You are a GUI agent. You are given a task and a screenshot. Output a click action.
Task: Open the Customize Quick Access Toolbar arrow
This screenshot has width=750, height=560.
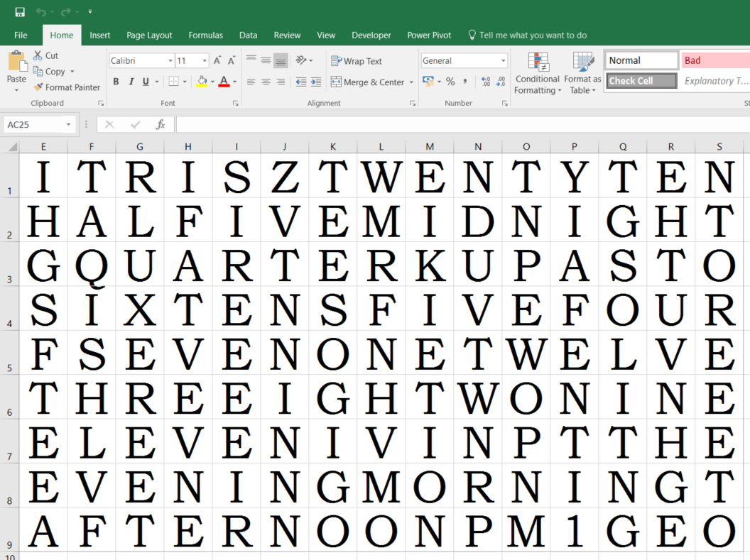coord(90,12)
